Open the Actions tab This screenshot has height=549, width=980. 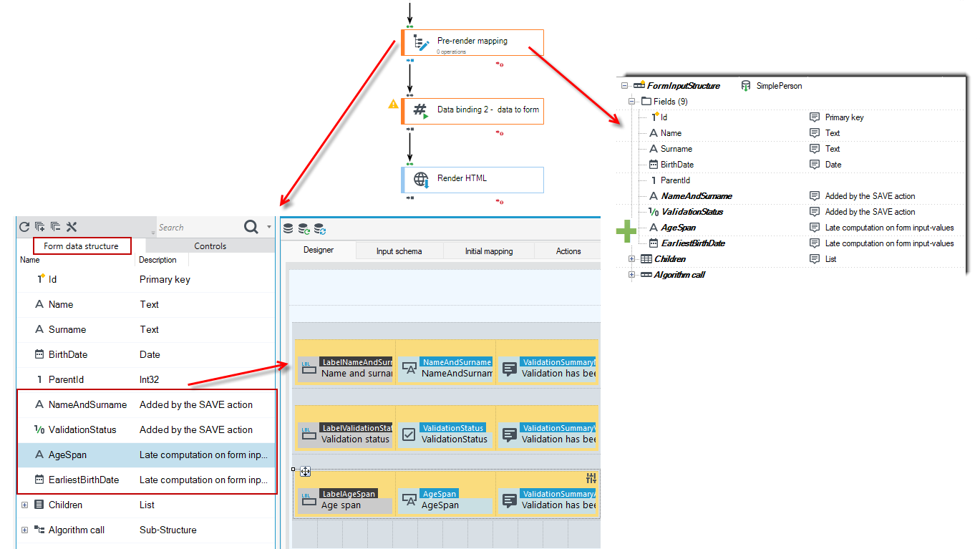coord(568,251)
